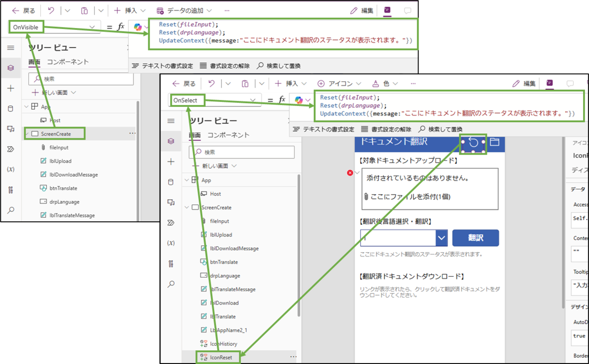Screen dimensions: 589x364
Task: Click 編集 button in front window toolbar
Action: coord(524,83)
